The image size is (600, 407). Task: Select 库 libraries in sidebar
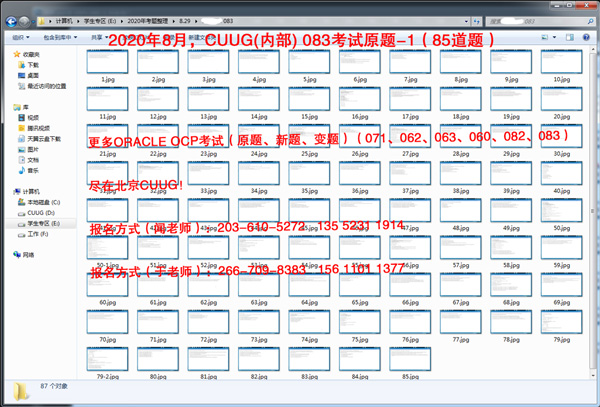coord(21,107)
